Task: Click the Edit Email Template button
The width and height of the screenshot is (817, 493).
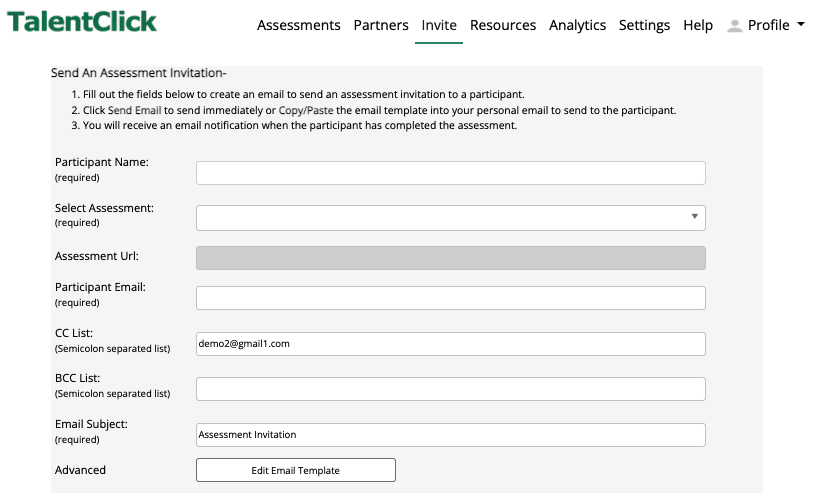Action: coord(295,470)
